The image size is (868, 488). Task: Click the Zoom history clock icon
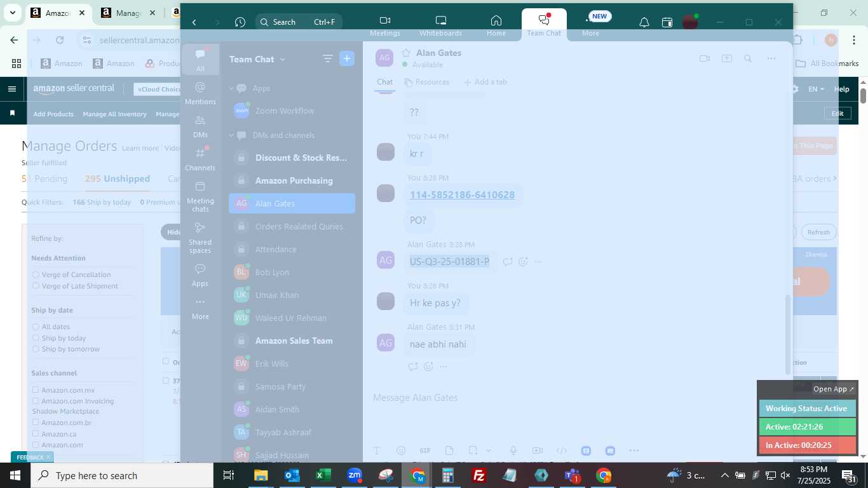point(240,22)
